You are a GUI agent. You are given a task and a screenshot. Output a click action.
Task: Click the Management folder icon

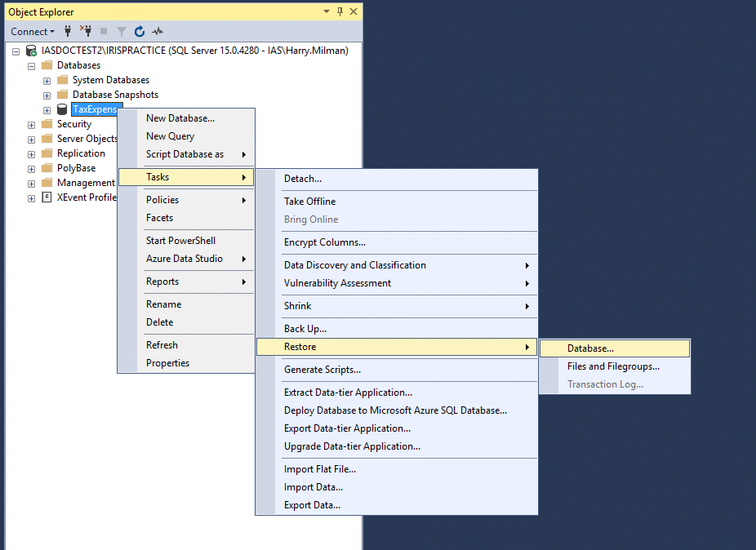(47, 183)
